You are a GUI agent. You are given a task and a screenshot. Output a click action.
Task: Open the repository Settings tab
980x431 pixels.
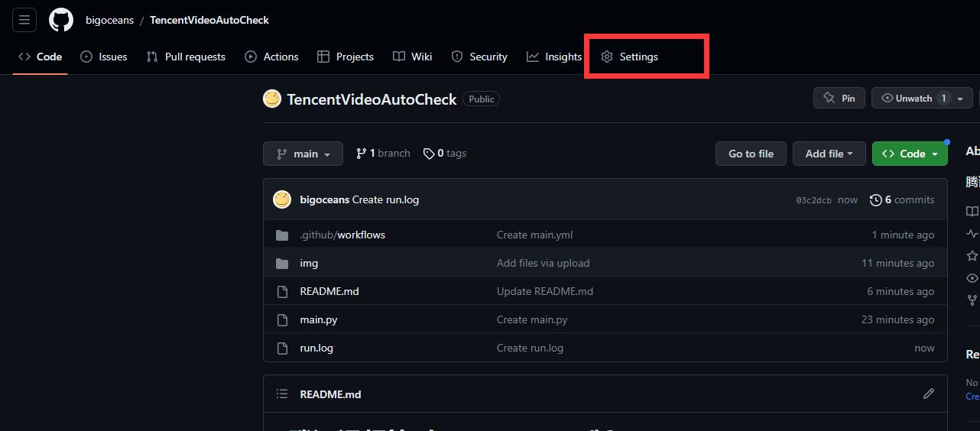(629, 57)
